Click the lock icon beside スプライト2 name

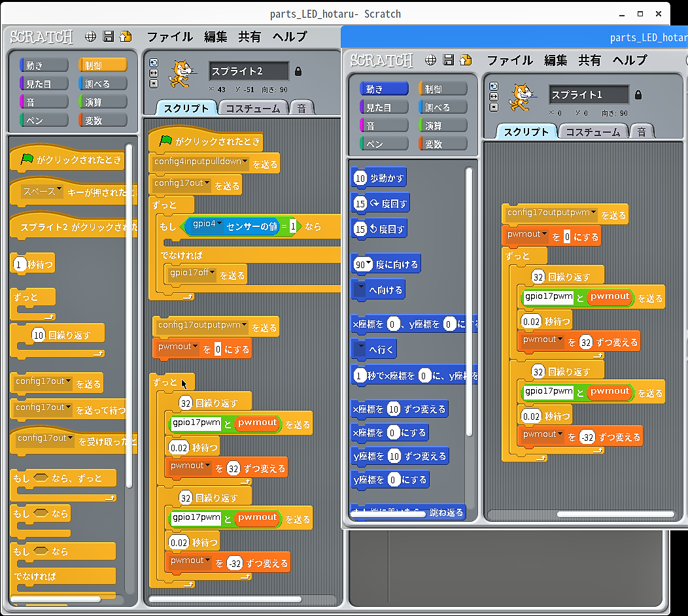click(298, 71)
